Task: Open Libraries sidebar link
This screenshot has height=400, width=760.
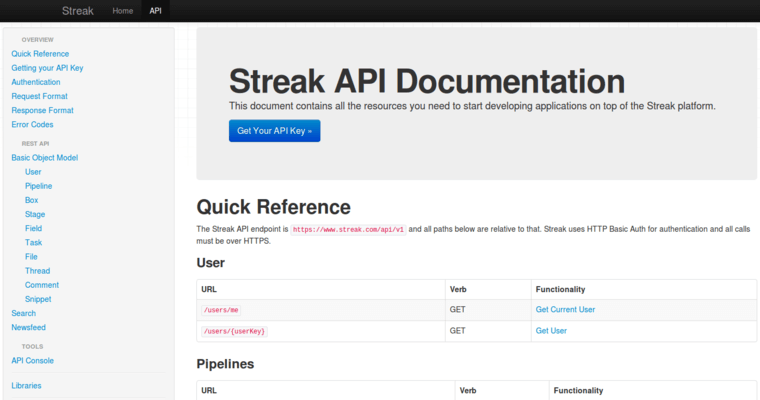Action: [x=26, y=385]
